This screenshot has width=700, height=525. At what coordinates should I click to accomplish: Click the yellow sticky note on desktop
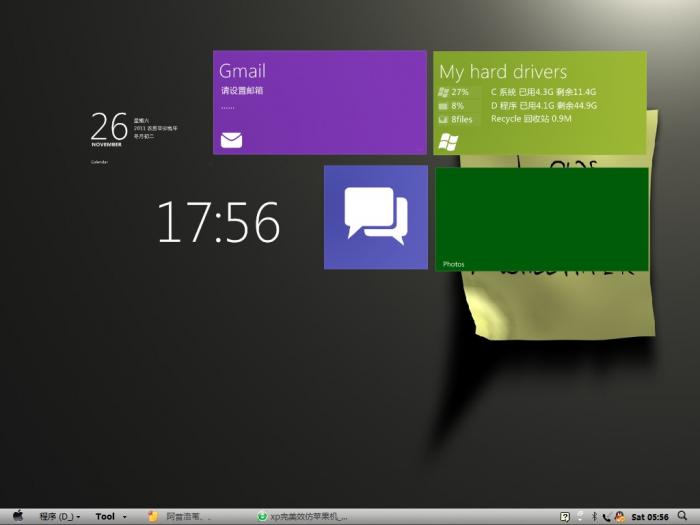560,305
